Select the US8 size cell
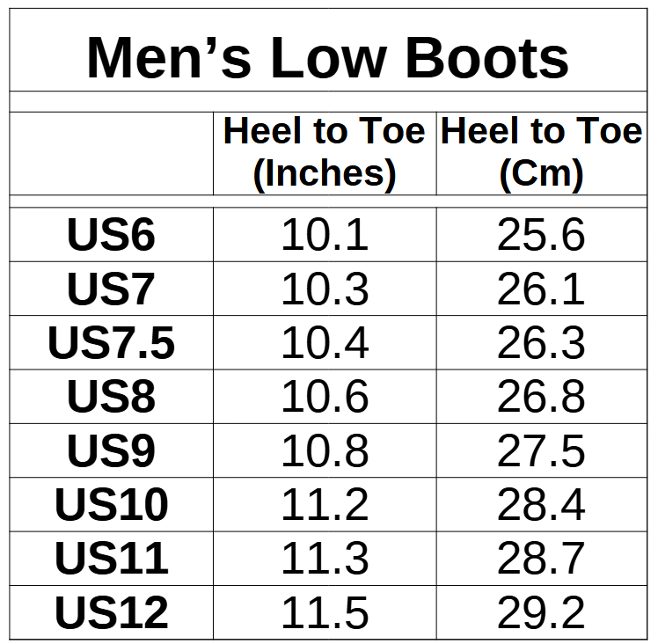The height and width of the screenshot is (644, 658). point(112,398)
